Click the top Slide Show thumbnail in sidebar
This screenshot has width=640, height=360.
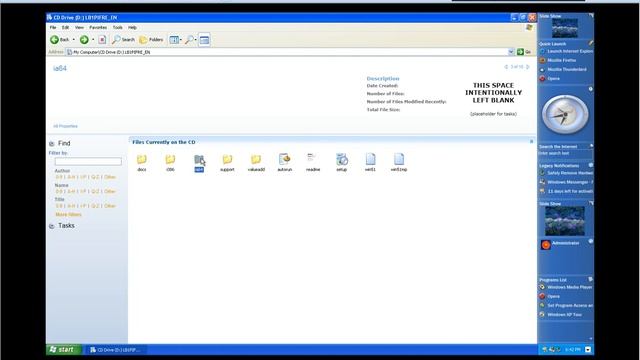click(564, 28)
